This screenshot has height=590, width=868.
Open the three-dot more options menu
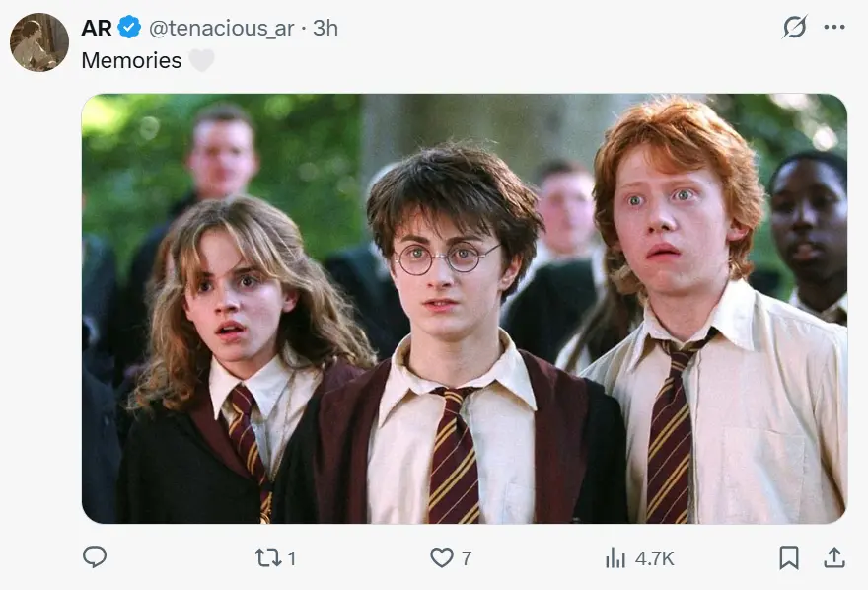834,27
